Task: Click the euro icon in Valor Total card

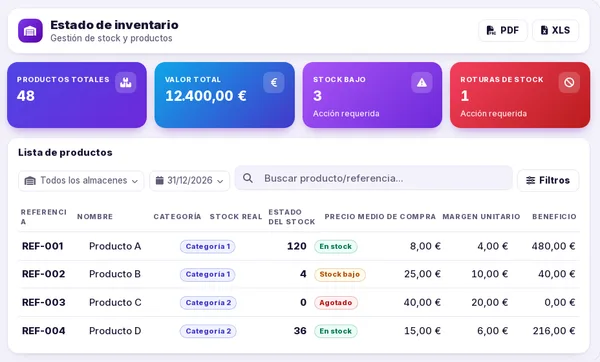Action: 274,82
